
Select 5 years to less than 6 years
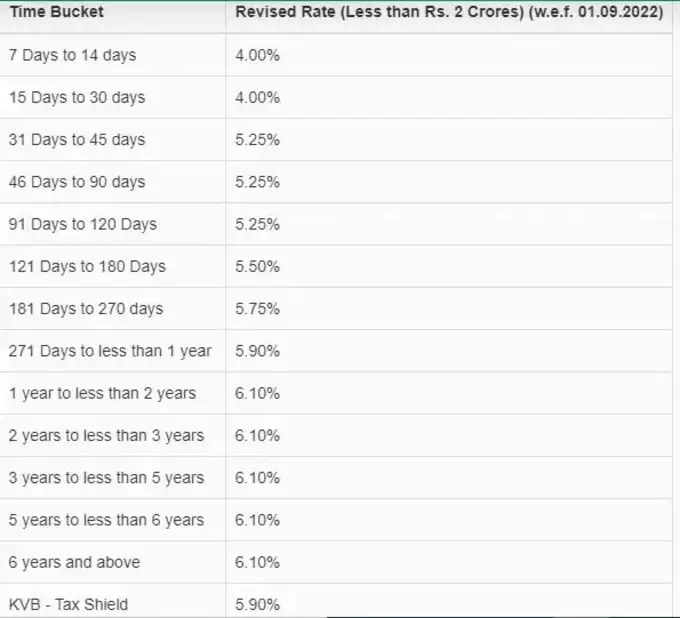(x=106, y=520)
